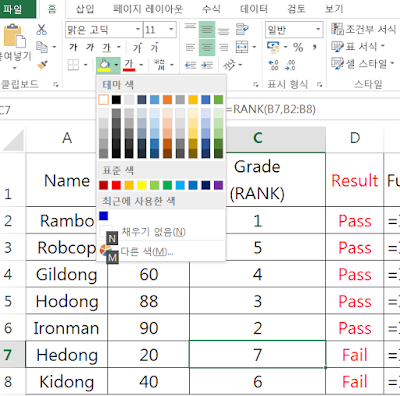Pick the recently used blue swatch
Viewport: 400px width, 396px height.
pos(104,216)
